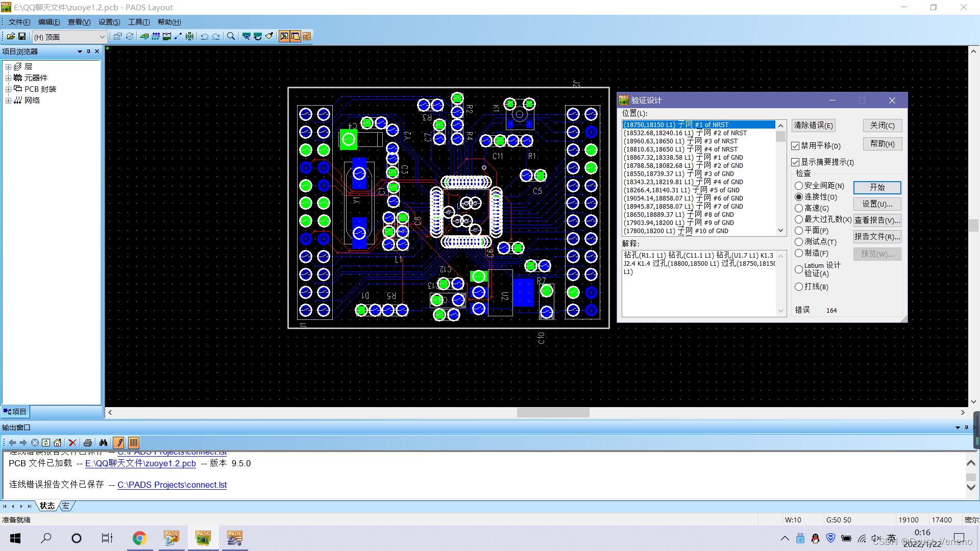Viewport: 980px width, 551px height.
Task: Select the 安全间距 clearance radio button
Action: [799, 186]
